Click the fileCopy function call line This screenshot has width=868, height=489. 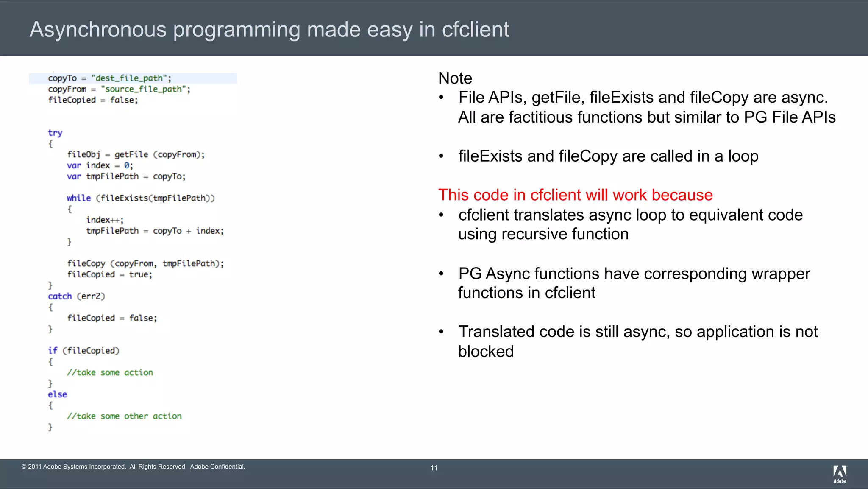tap(145, 263)
